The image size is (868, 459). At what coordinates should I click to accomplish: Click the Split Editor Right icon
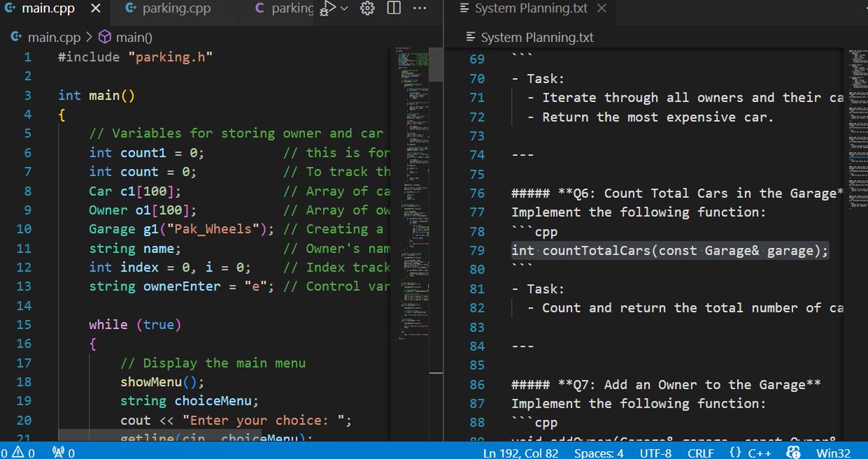393,9
